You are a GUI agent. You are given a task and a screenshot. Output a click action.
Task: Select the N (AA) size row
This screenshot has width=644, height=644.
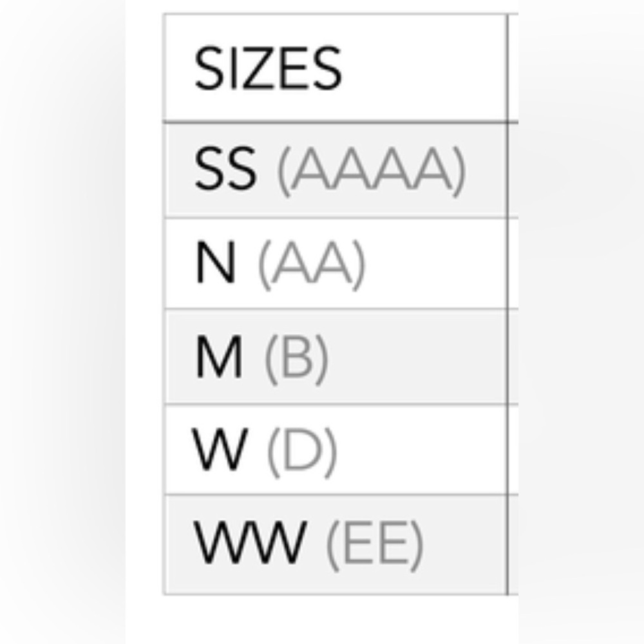coord(335,263)
